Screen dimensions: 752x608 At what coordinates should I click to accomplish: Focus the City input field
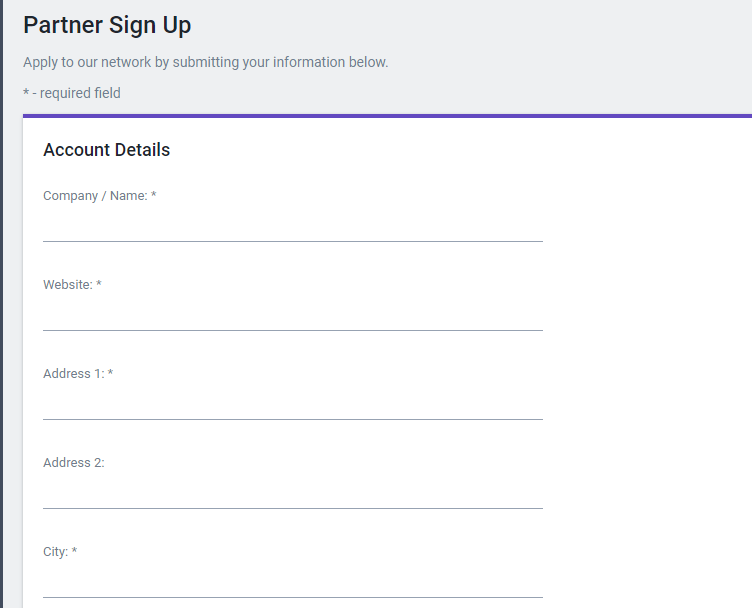292,582
